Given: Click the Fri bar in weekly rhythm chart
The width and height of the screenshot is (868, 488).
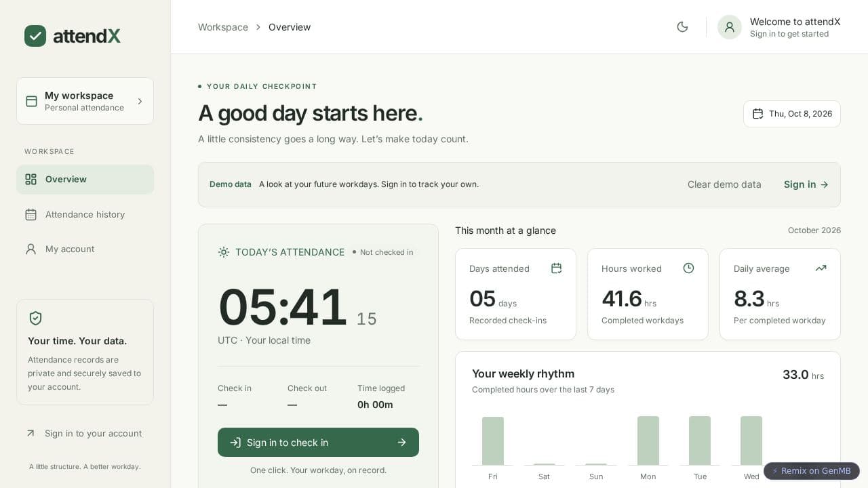Looking at the screenshot, I should click(x=493, y=441).
